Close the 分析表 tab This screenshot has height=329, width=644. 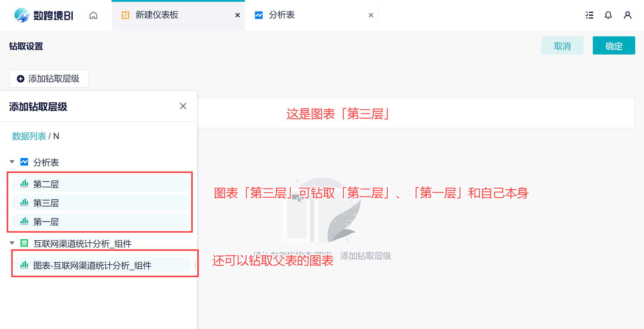(x=371, y=15)
